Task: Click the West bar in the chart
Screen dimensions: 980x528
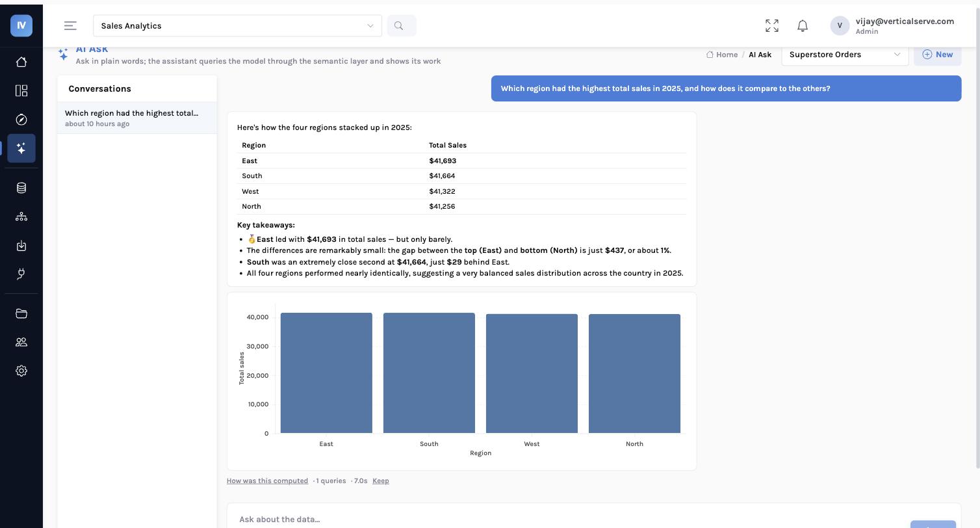Action: (532, 373)
